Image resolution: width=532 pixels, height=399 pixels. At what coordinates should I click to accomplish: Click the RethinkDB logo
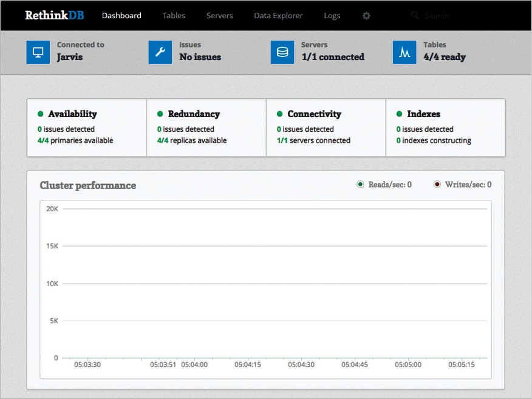coord(55,15)
